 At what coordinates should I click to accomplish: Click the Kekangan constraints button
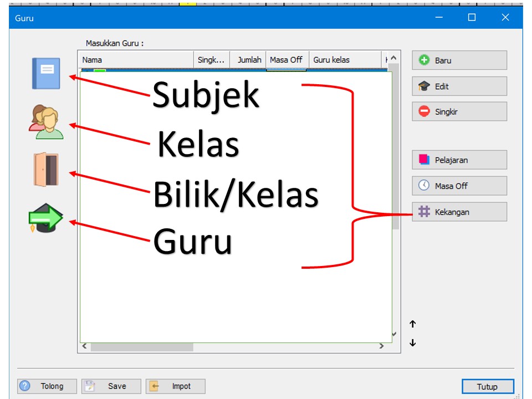[x=459, y=212]
